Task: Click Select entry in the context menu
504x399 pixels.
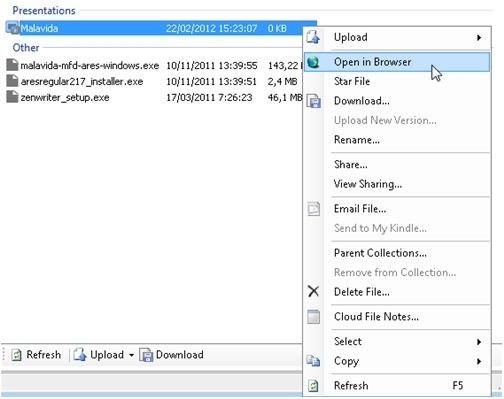Action: tap(397, 342)
